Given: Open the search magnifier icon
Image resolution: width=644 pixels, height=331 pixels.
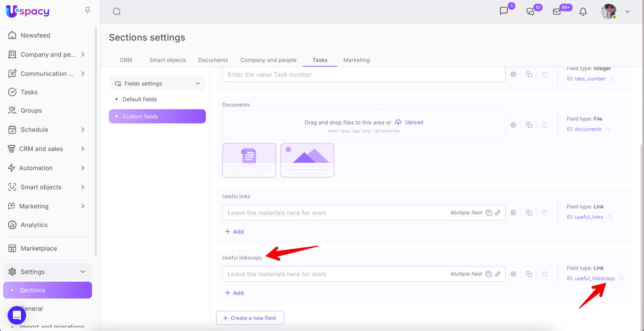Looking at the screenshot, I should point(117,12).
